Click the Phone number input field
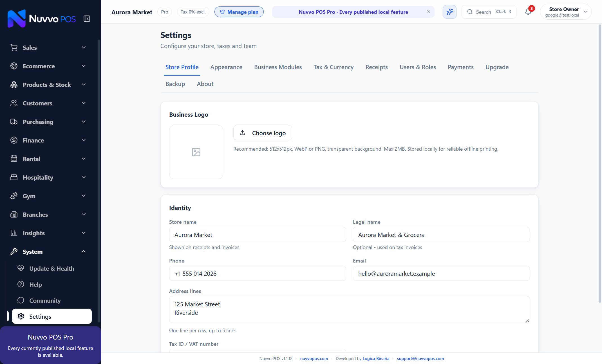This screenshot has width=602, height=364. tap(258, 273)
